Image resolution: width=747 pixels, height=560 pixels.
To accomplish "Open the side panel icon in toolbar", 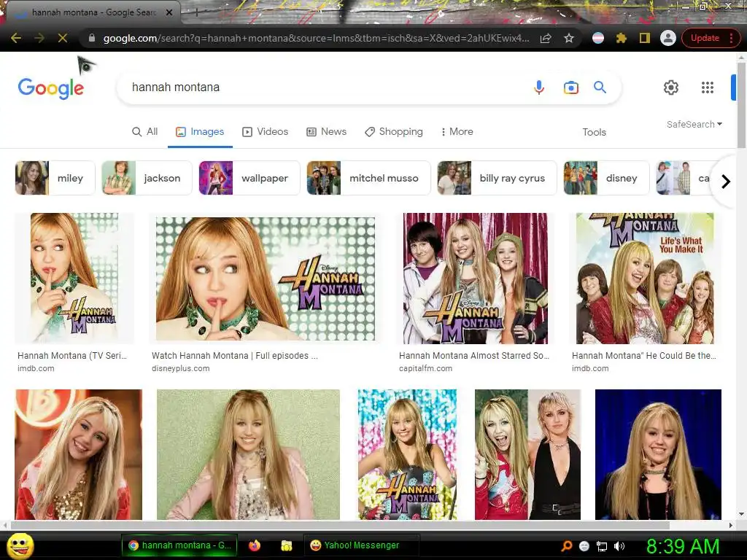I will (645, 38).
